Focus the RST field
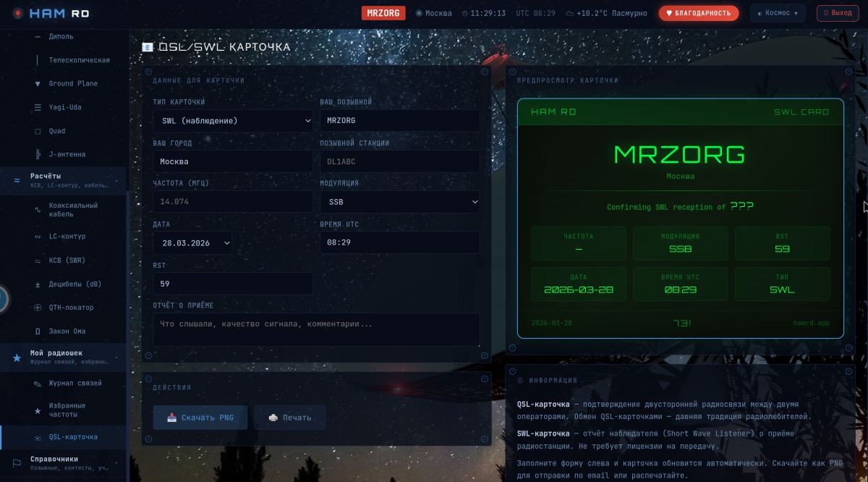This screenshot has width=868, height=482. click(233, 284)
